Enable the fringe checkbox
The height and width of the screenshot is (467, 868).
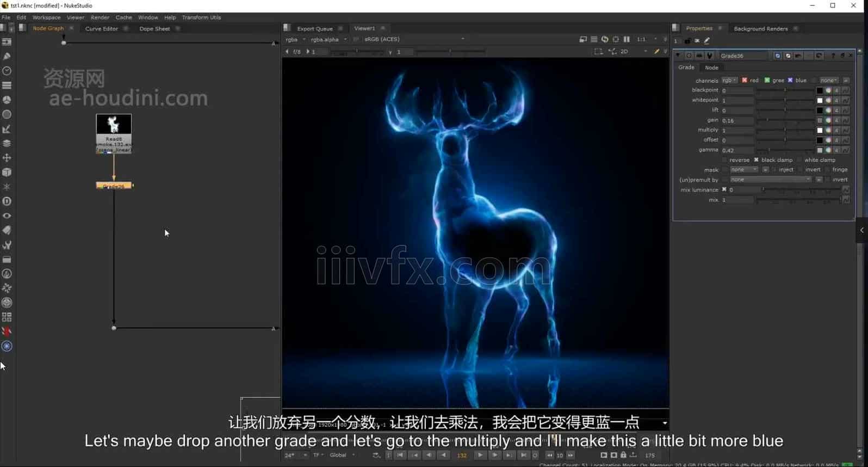(x=827, y=170)
